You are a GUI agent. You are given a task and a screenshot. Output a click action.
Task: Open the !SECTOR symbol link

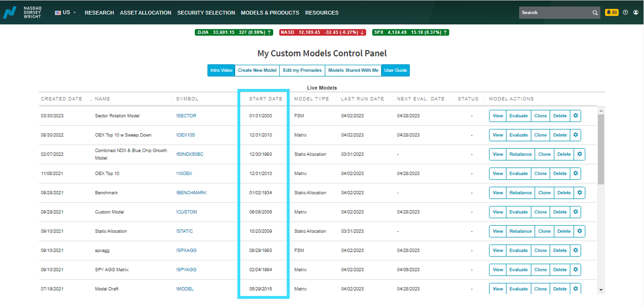coord(186,116)
